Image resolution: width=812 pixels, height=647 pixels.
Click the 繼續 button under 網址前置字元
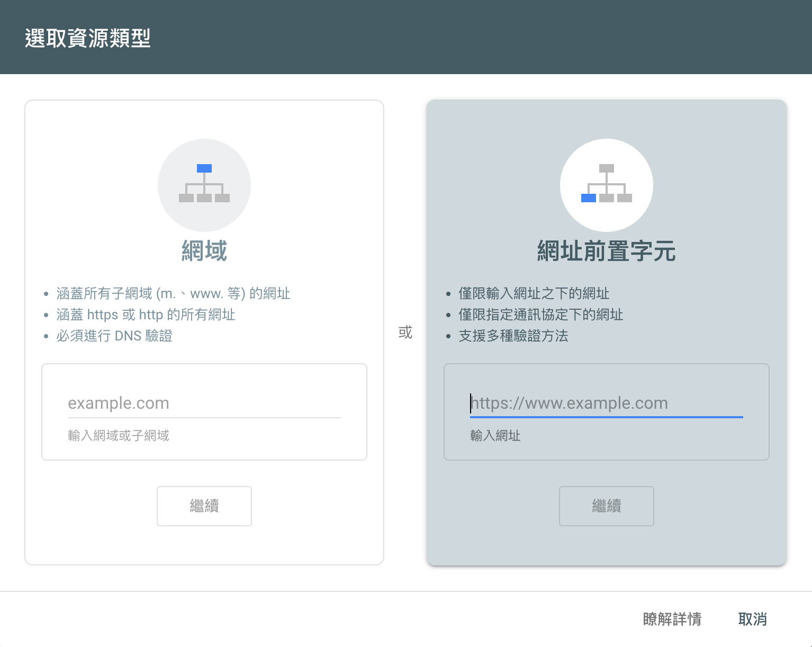coord(607,506)
